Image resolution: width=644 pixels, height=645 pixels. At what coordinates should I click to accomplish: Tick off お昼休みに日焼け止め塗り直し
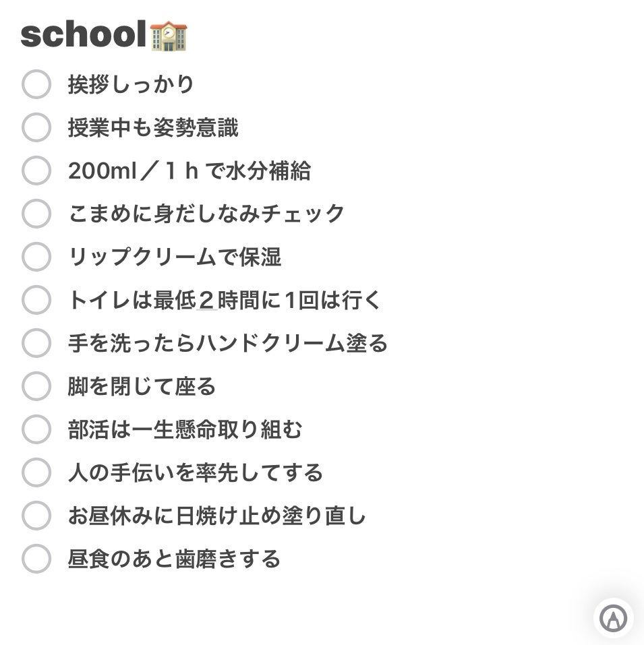tap(36, 516)
